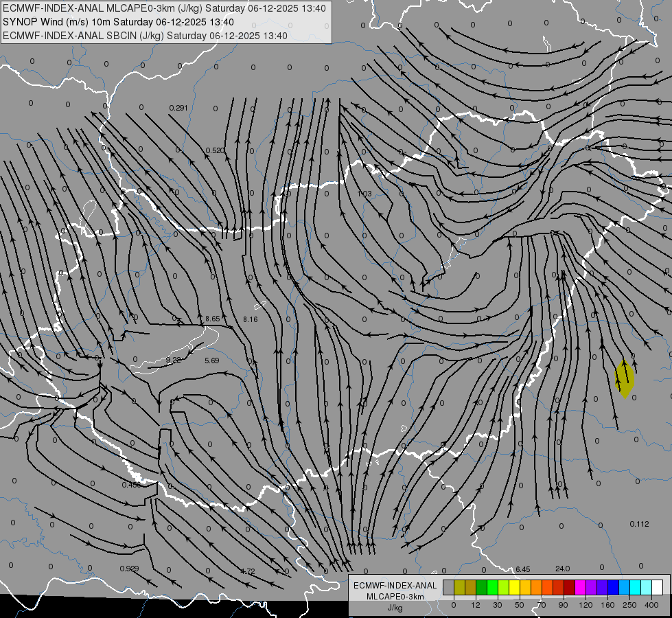The height and width of the screenshot is (618, 672).
Task: Click the 1.03 value on the map
Action: tap(364, 194)
